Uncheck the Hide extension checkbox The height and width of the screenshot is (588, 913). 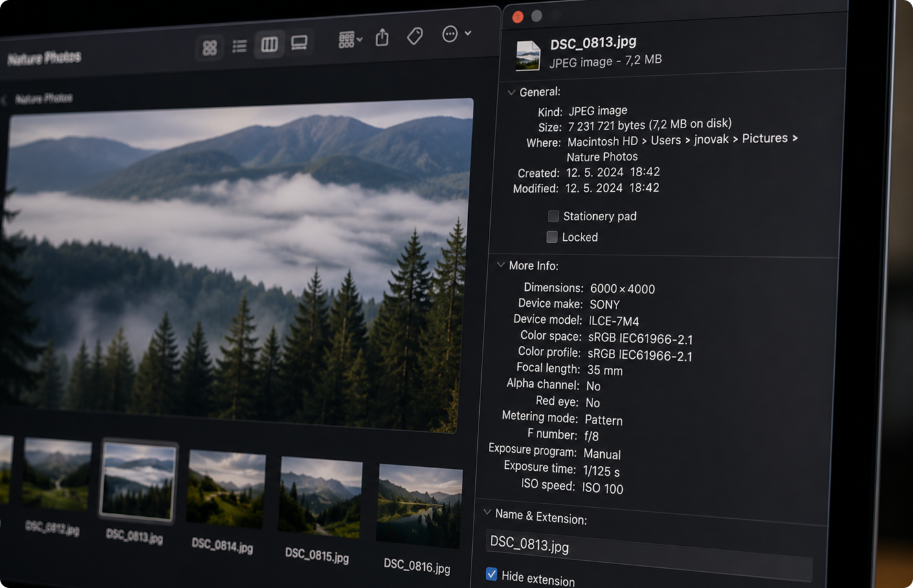coord(491,574)
